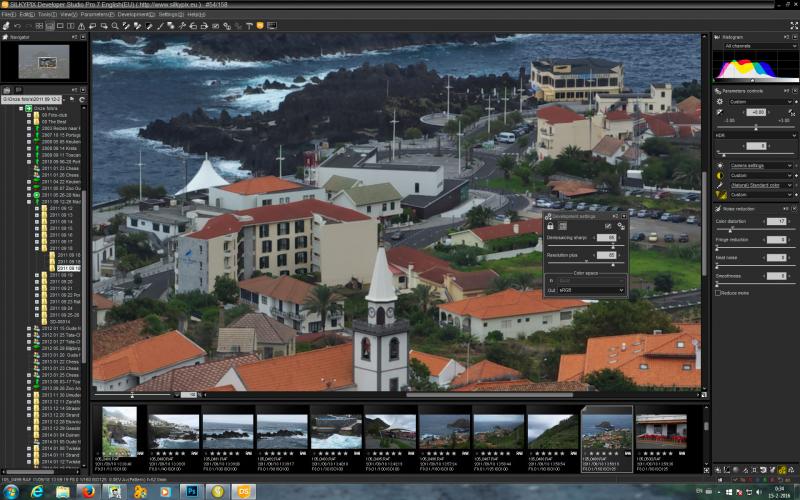Click the Navigator preview thumbnail
Screen dimensions: 800x500
pos(44,61)
